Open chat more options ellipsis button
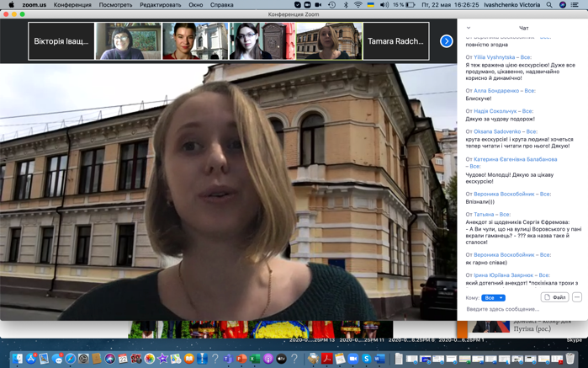Image resolution: width=588 pixels, height=368 pixels. tap(577, 297)
